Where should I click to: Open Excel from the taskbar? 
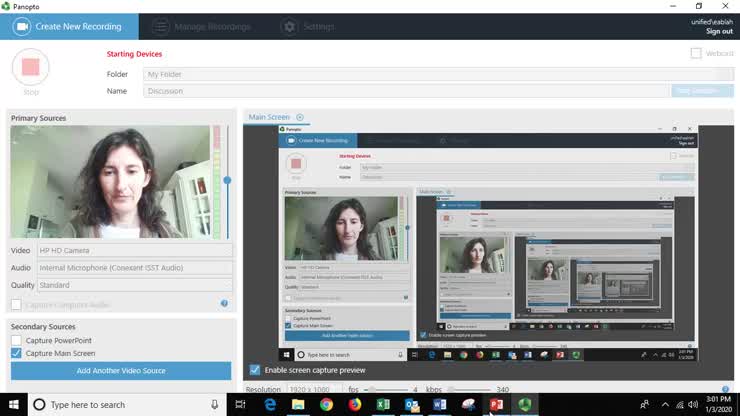coord(383,405)
